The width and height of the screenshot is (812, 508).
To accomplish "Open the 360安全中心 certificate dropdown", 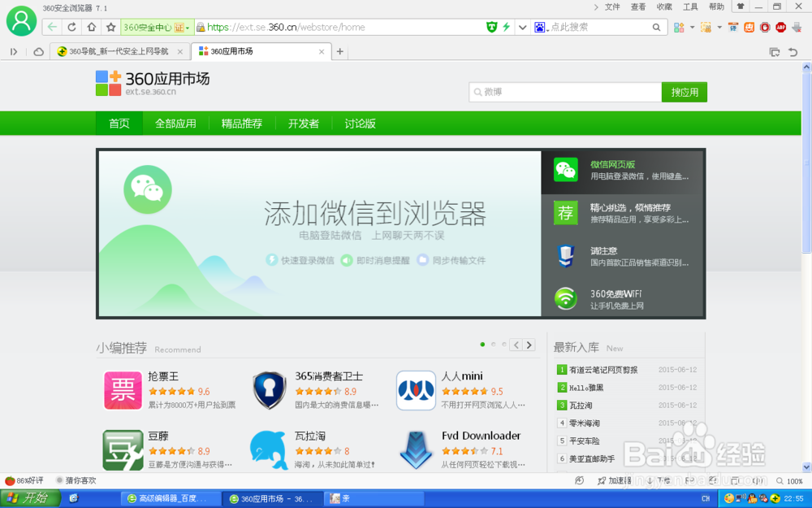I will [x=157, y=28].
